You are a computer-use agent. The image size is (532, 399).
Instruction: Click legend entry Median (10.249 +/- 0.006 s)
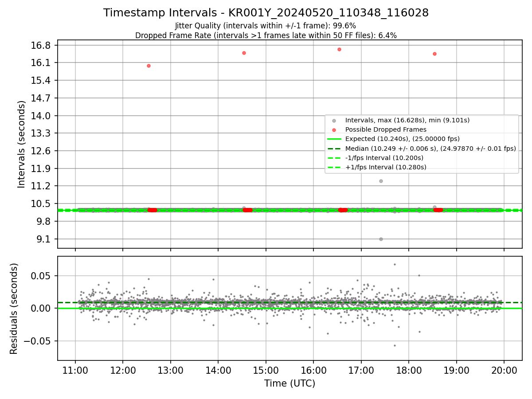tap(430, 149)
